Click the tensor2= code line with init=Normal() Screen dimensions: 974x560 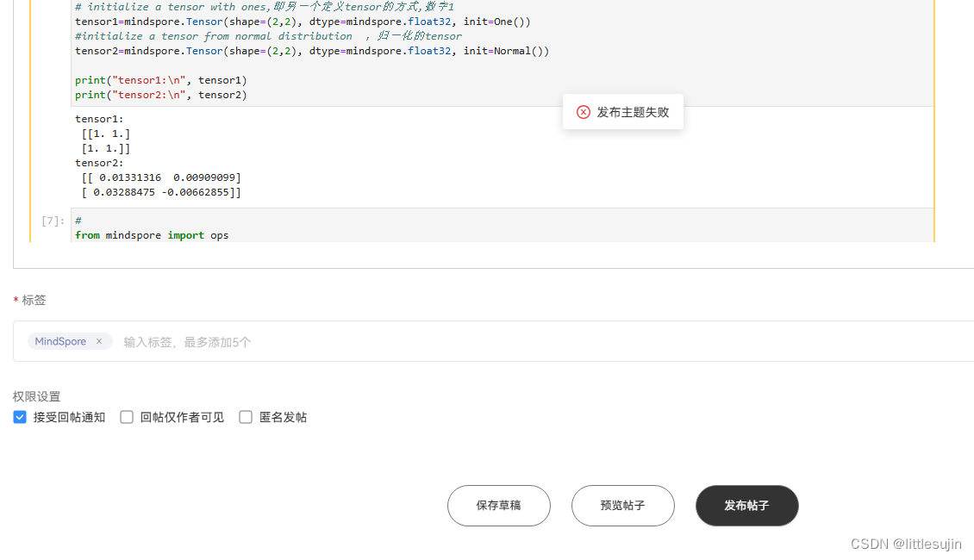[x=312, y=51]
